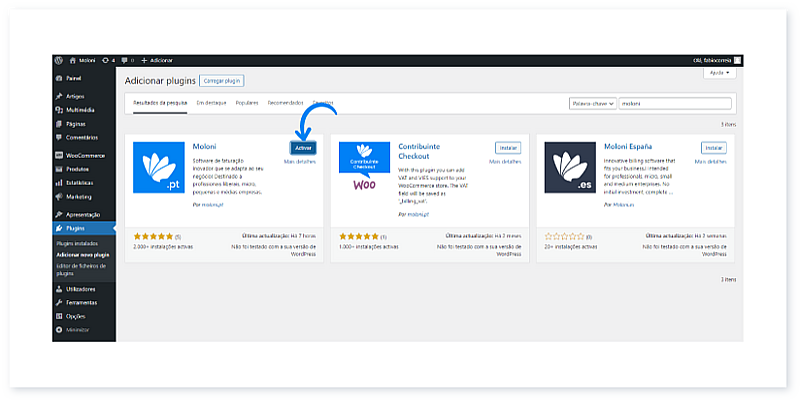Viewport: 800px width, 401px height.
Task: Open Multimédia in the sidebar
Action: click(81, 110)
